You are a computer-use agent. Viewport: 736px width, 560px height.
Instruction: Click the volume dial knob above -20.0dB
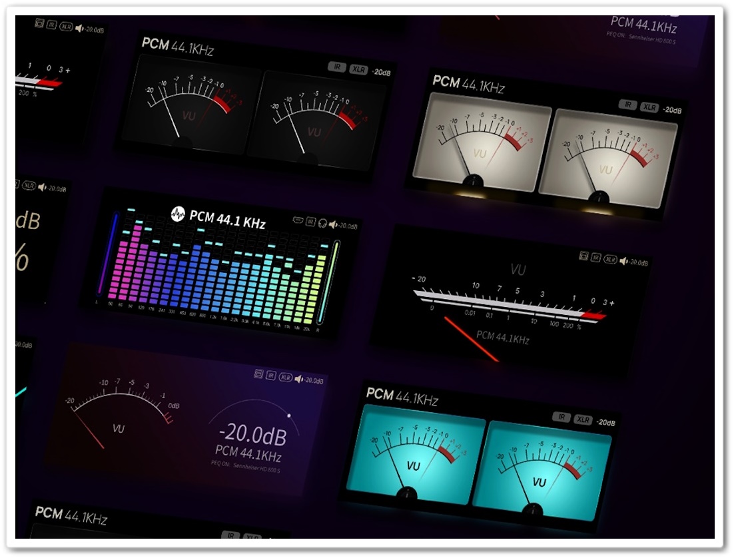pyautogui.click(x=289, y=416)
